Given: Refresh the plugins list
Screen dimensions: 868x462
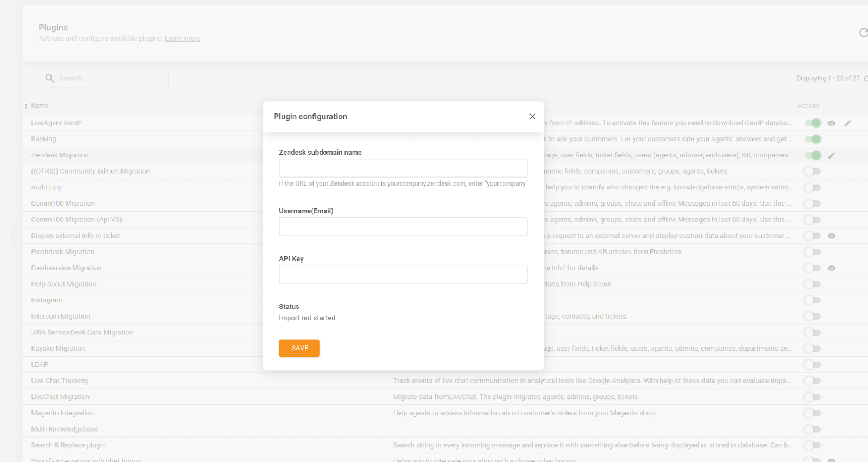Looking at the screenshot, I should click(863, 33).
